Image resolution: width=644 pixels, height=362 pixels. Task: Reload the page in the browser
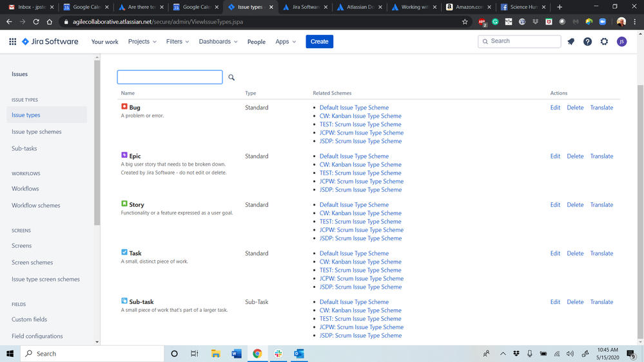[x=36, y=22]
